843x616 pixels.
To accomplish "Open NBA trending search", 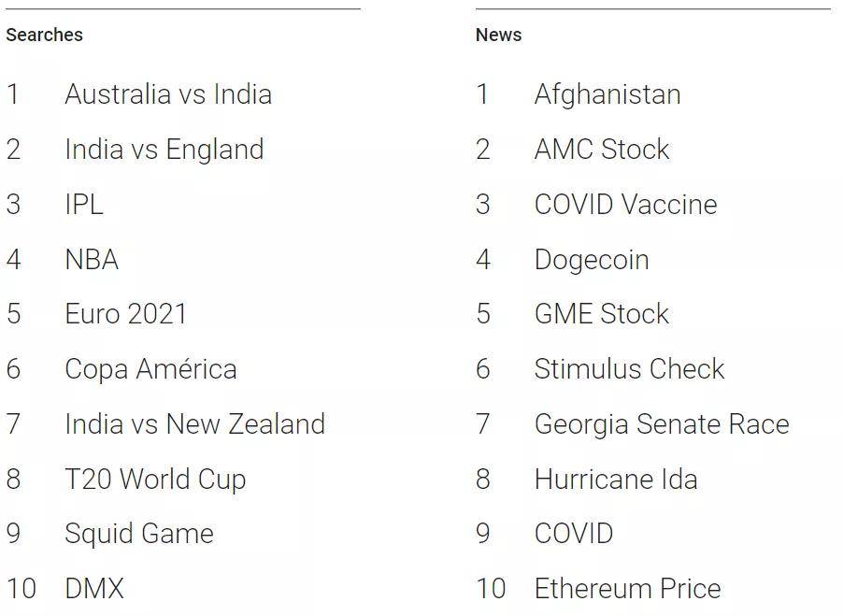I will click(x=92, y=260).
